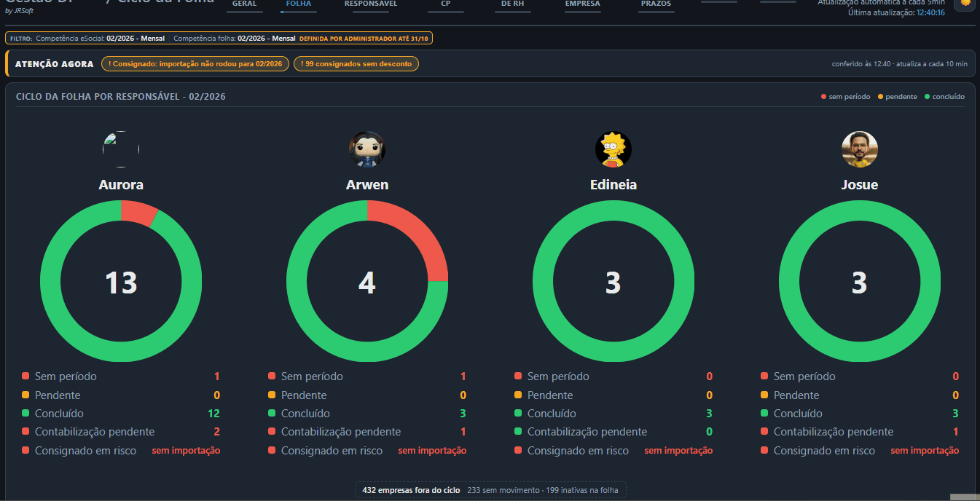Select the name Aurora
980x501 pixels.
coord(121,185)
